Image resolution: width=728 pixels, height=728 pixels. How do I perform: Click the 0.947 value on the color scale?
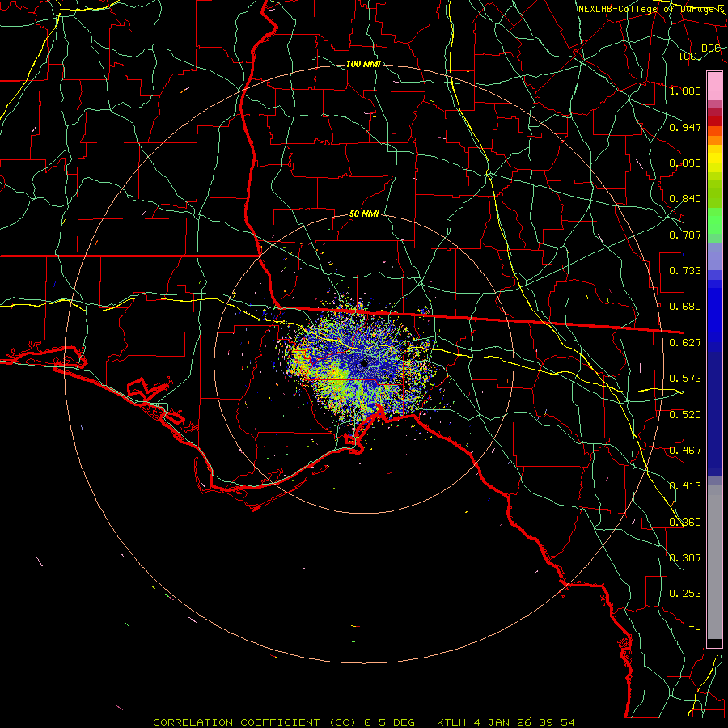click(x=685, y=127)
